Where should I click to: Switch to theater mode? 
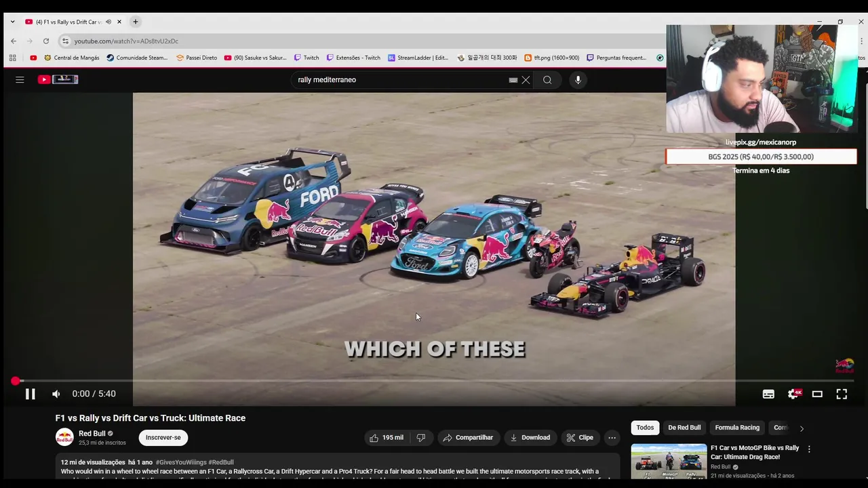click(x=817, y=394)
